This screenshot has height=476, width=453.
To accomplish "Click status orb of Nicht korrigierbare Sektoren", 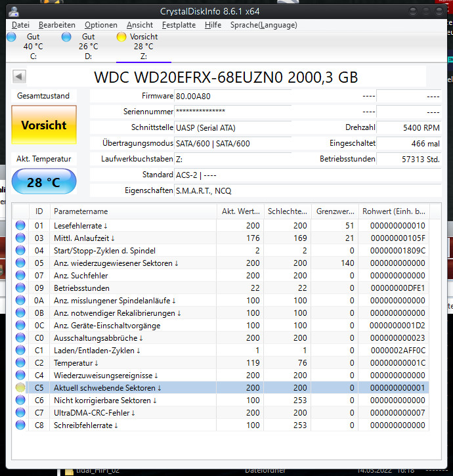I will (x=20, y=400).
